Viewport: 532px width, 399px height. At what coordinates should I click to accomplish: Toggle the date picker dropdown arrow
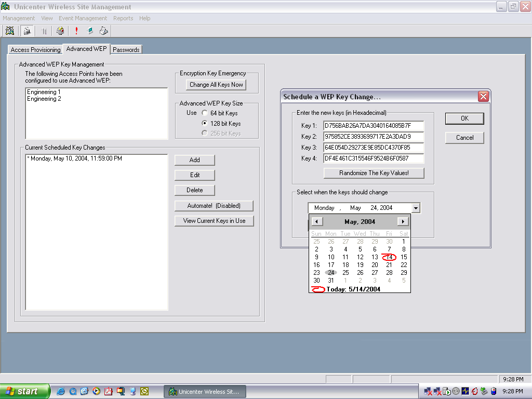click(x=416, y=208)
